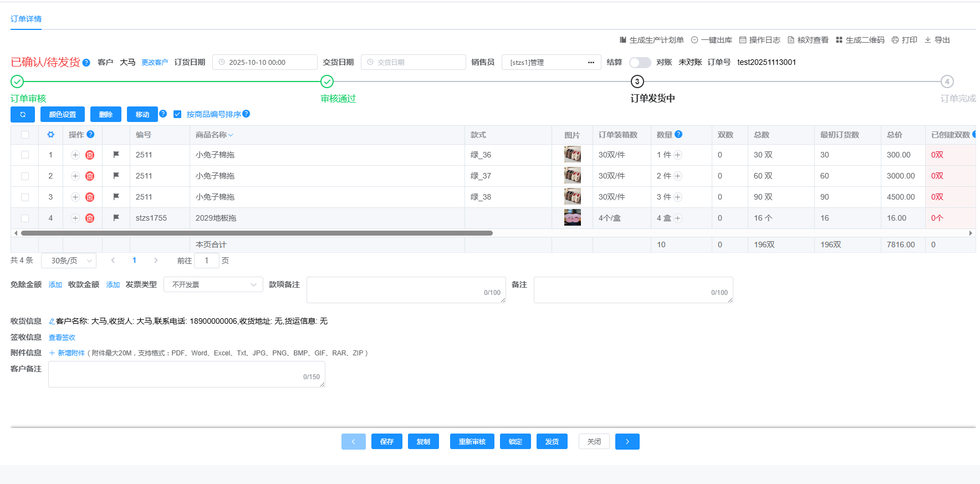Screen dimensions: 980x484
Task: Toggle the settlement (结算) switch
Action: [x=640, y=63]
